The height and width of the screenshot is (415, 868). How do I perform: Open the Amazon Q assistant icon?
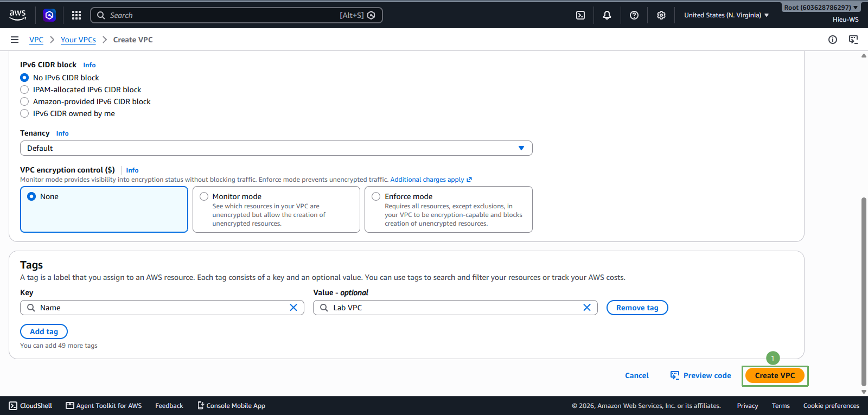click(x=49, y=15)
